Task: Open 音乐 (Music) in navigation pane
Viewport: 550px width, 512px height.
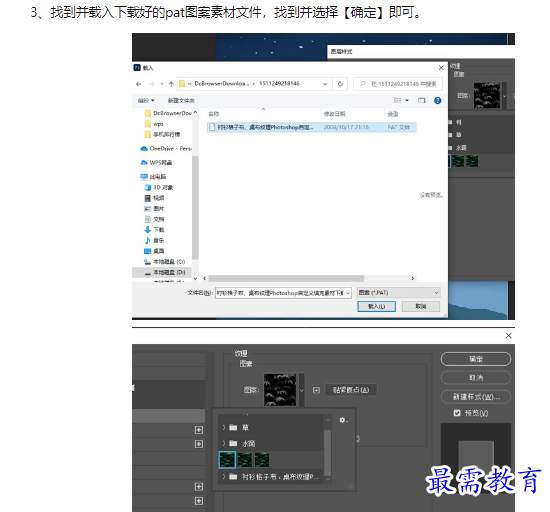Action: pyautogui.click(x=154, y=240)
